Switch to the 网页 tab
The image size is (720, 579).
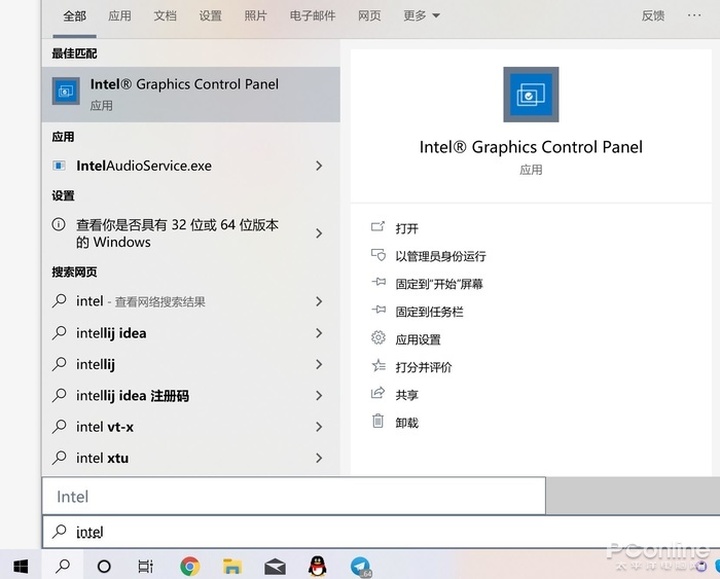point(369,16)
